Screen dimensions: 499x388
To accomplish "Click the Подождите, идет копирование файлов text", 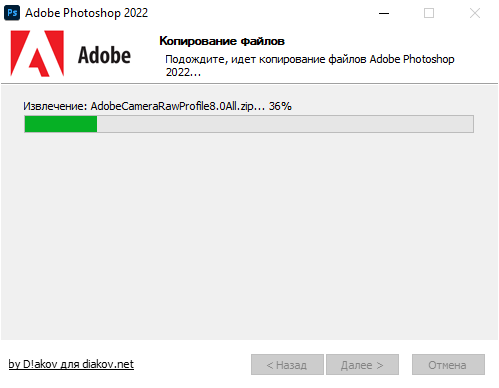I will [310, 65].
